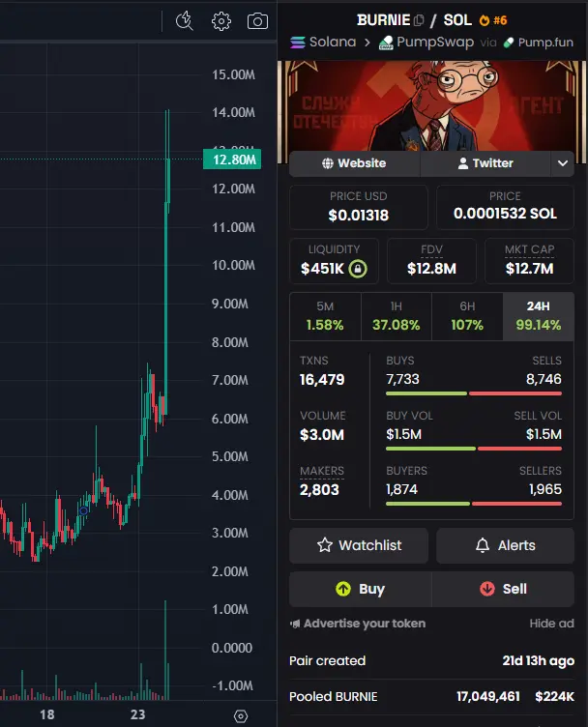Click the SELLERS 1,965 count
The height and width of the screenshot is (727, 588).
point(545,489)
